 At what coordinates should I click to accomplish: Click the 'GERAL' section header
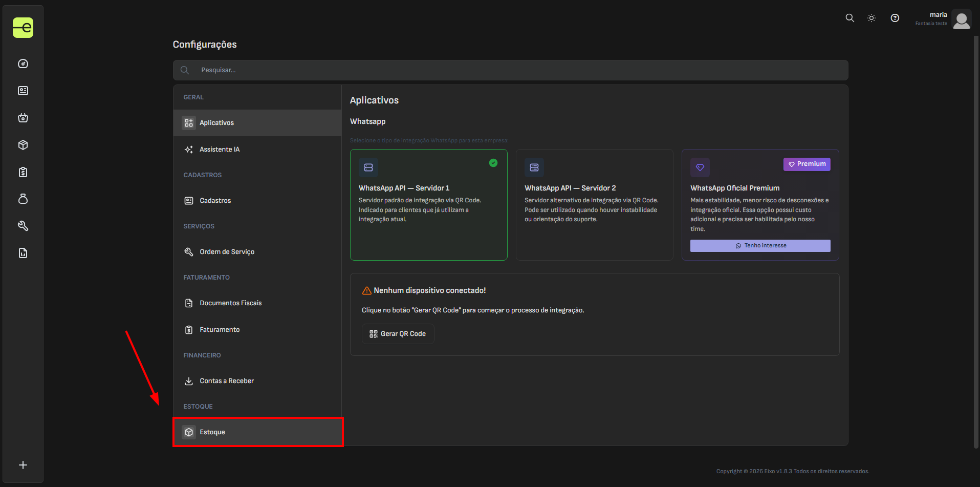pyautogui.click(x=193, y=97)
